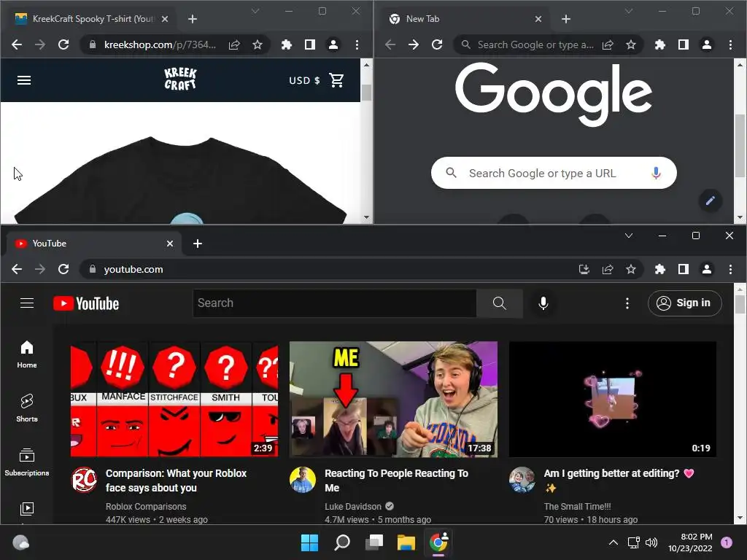
Task: Open Chrome menu in the YouTube window
Action: click(730, 269)
